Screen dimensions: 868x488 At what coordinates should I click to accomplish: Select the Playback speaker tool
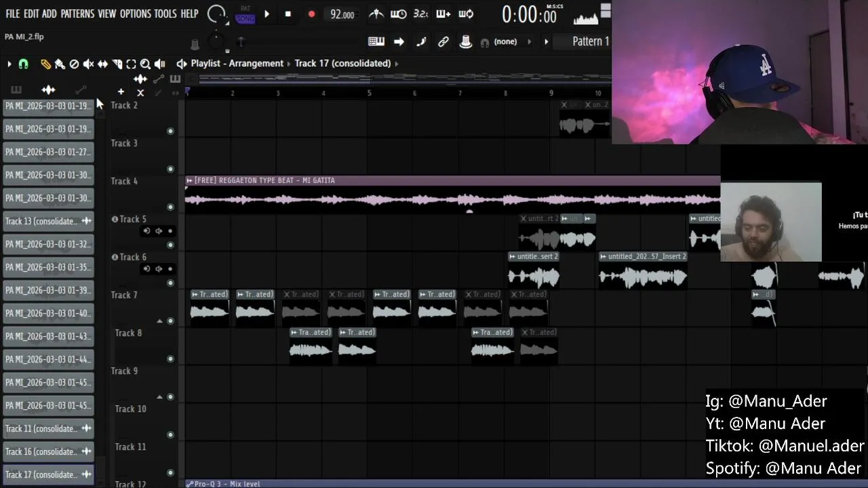point(160,64)
